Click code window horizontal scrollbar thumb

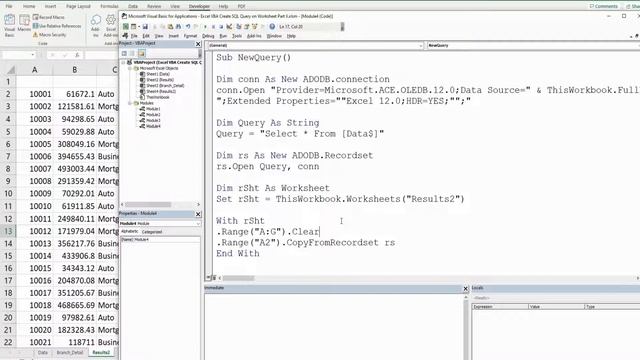click(x=238, y=278)
